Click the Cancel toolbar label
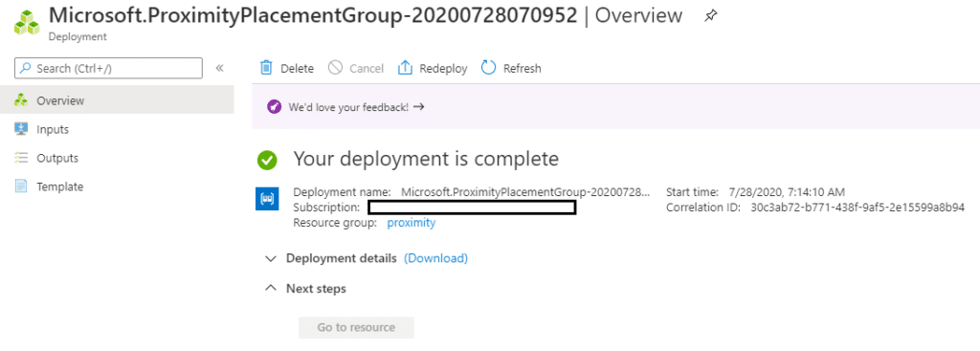Screen dimensions: 980x351 click(367, 69)
